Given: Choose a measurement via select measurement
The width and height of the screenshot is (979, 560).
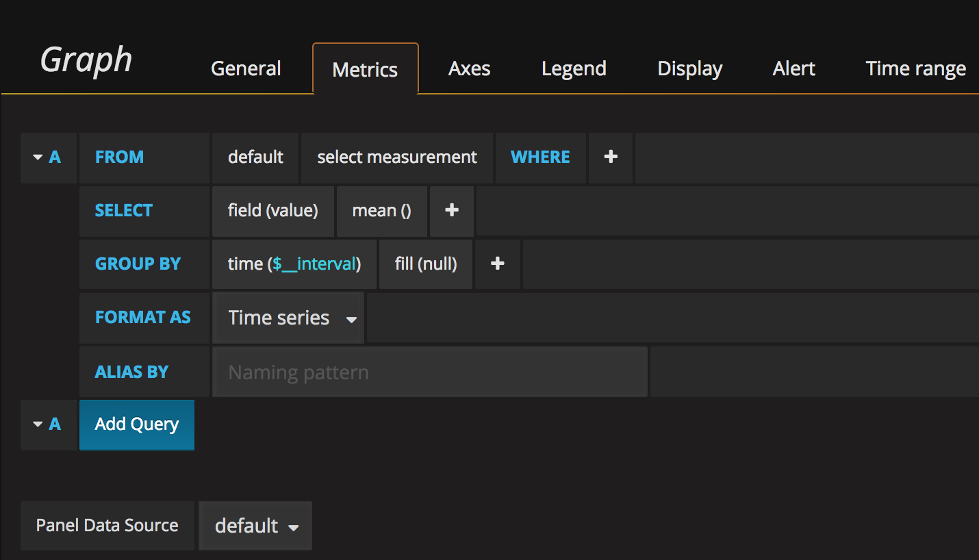Looking at the screenshot, I should pyautogui.click(x=396, y=157).
